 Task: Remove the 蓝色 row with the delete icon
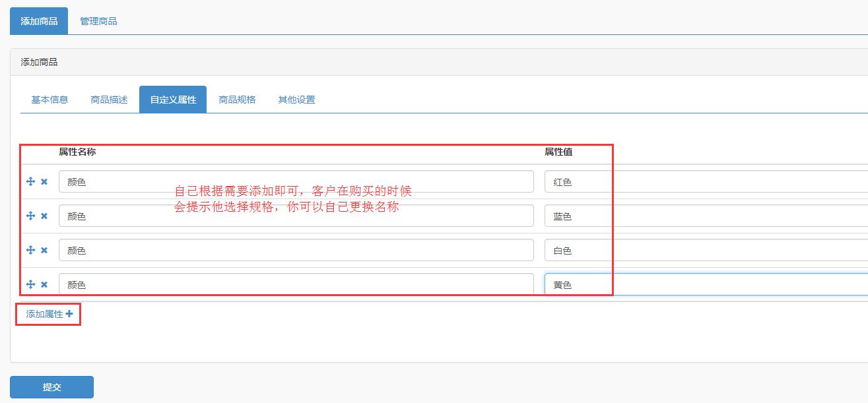point(44,216)
